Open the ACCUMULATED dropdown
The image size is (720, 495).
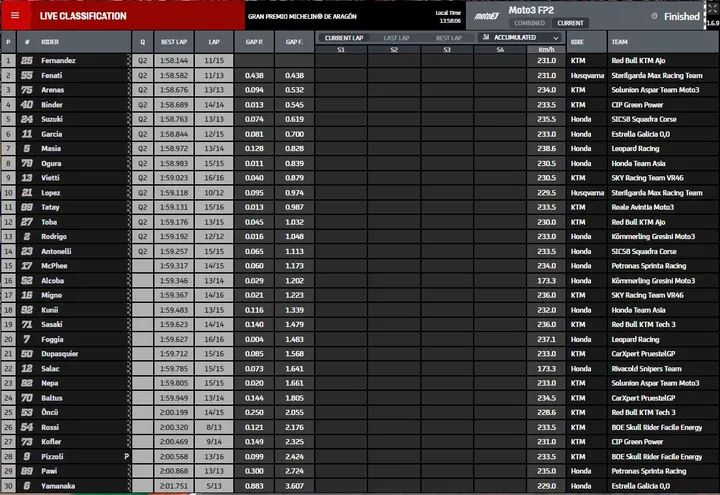[520, 38]
